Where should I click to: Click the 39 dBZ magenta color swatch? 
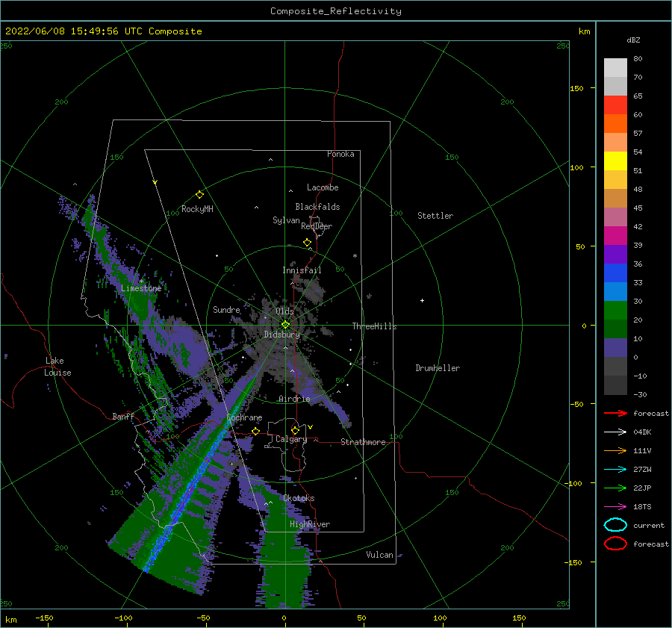coord(615,235)
